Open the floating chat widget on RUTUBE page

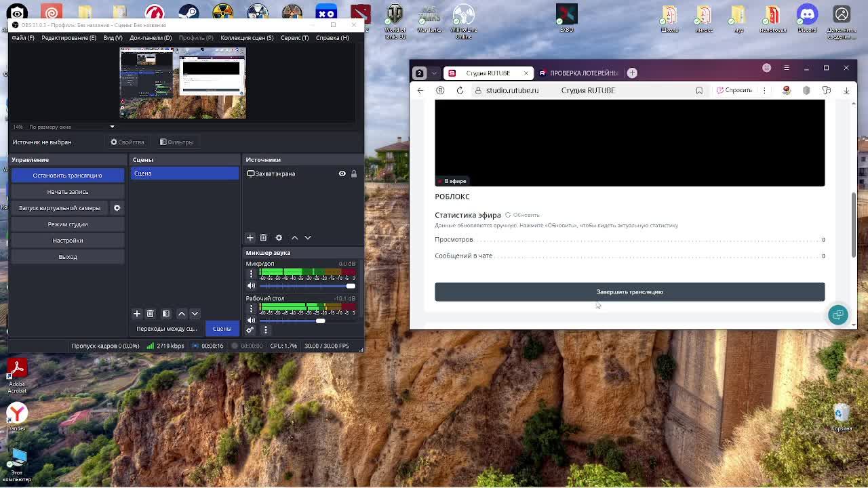click(x=838, y=314)
